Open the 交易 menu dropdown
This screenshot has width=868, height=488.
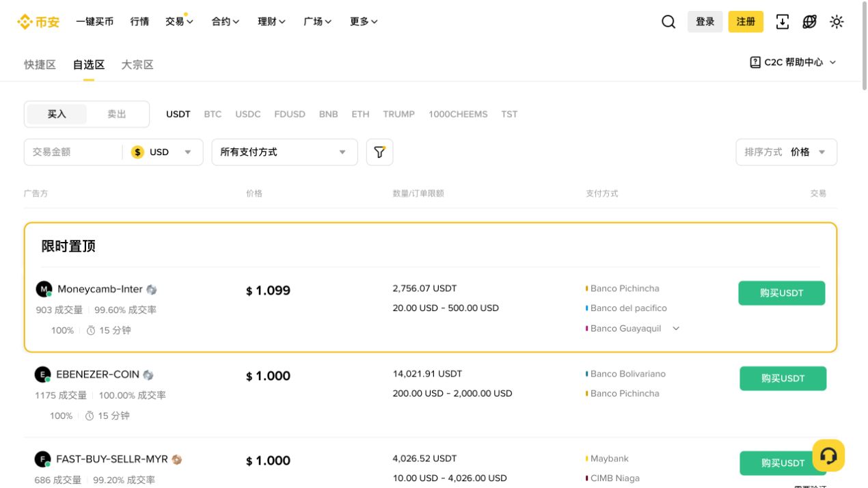179,22
